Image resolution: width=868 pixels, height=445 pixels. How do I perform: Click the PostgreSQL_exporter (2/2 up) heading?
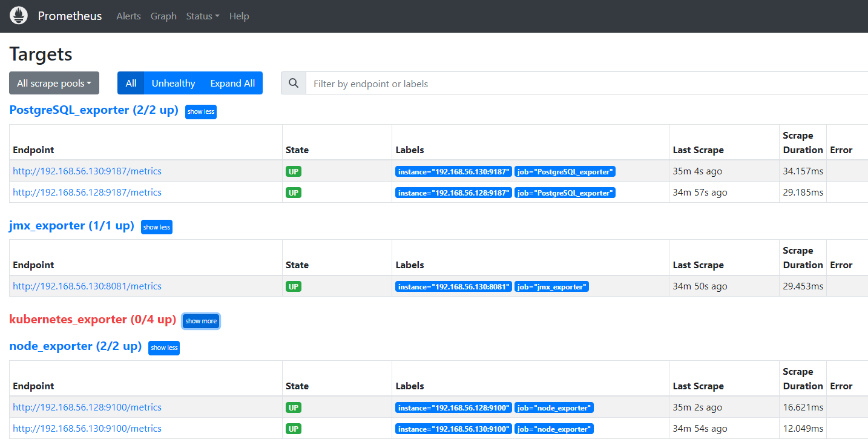point(94,110)
